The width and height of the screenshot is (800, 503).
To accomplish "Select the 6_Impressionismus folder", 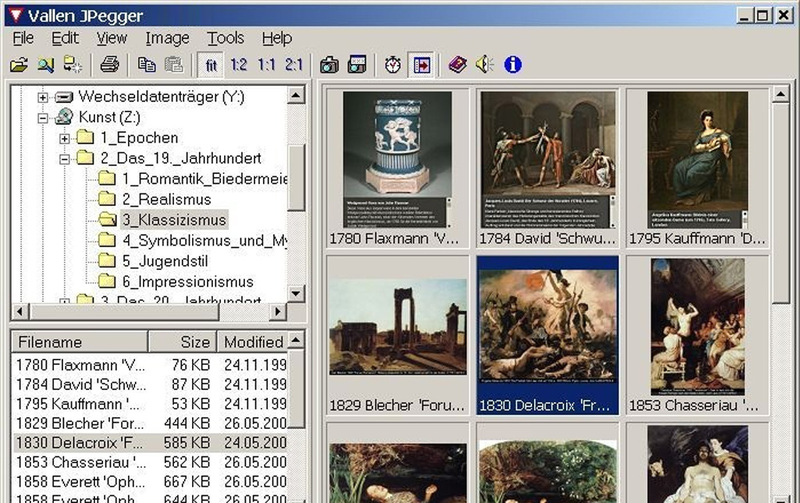I will 188,282.
